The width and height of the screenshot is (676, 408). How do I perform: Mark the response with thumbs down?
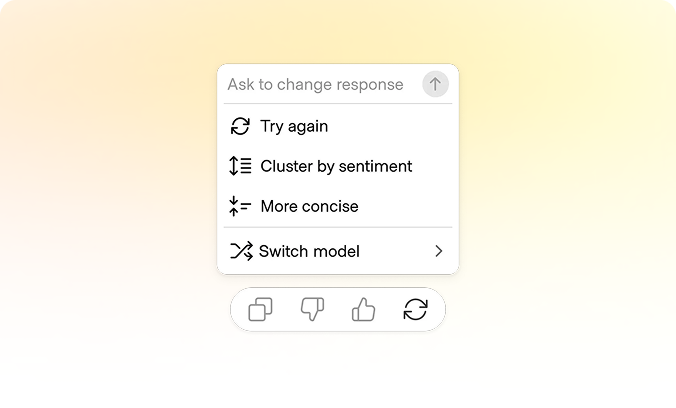[x=312, y=309]
